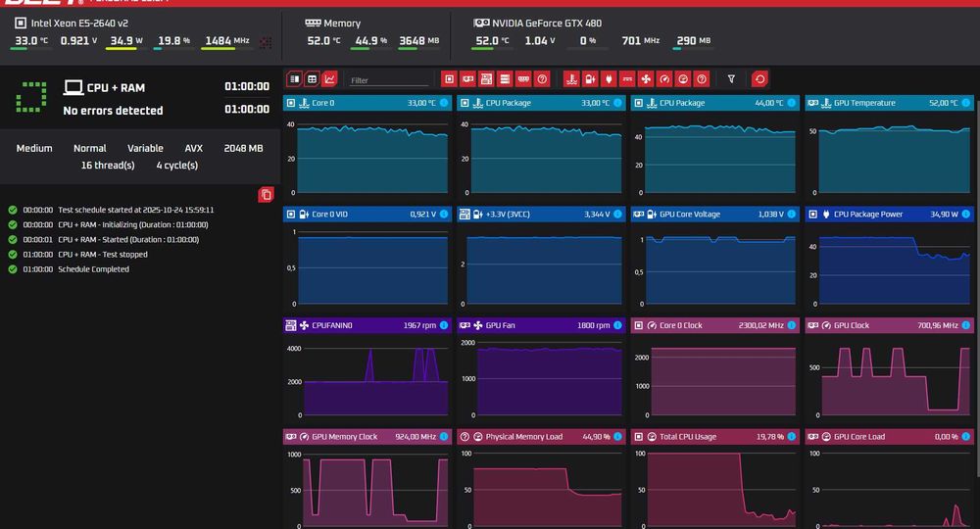This screenshot has width=980, height=529.
Task: Click the 2048 MB memory setting
Action: (x=243, y=148)
